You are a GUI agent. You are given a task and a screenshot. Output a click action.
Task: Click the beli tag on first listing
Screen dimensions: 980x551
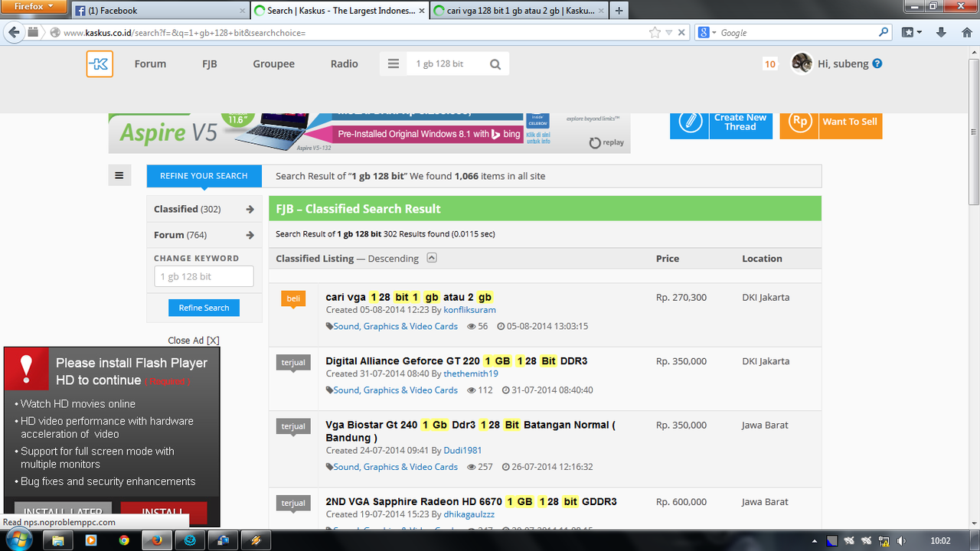(x=293, y=298)
